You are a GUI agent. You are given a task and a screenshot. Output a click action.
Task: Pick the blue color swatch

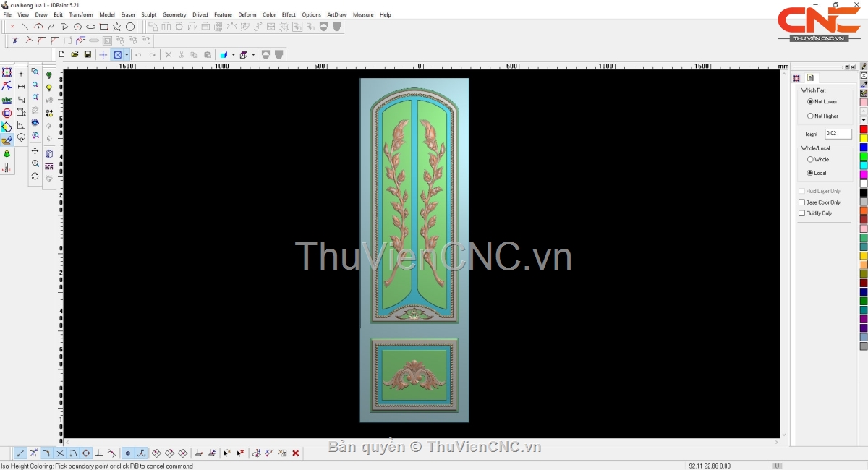pos(864,148)
